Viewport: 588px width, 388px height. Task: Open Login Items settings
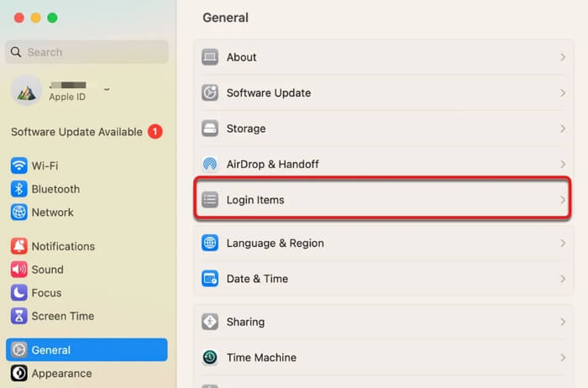(x=383, y=199)
